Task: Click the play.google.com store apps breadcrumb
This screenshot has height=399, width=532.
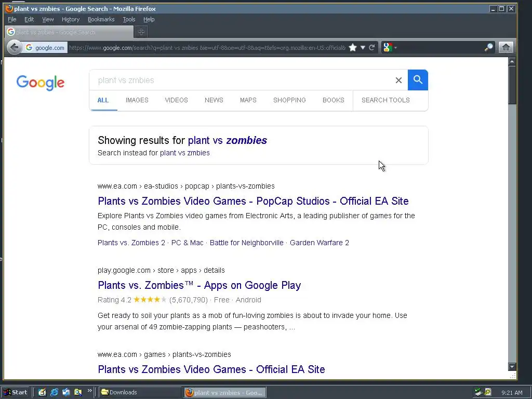Action: point(161,270)
